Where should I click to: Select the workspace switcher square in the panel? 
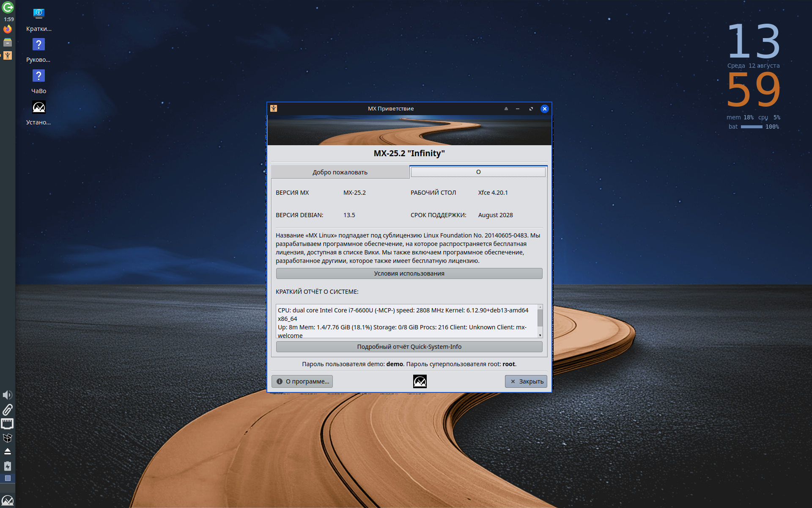pos(8,478)
